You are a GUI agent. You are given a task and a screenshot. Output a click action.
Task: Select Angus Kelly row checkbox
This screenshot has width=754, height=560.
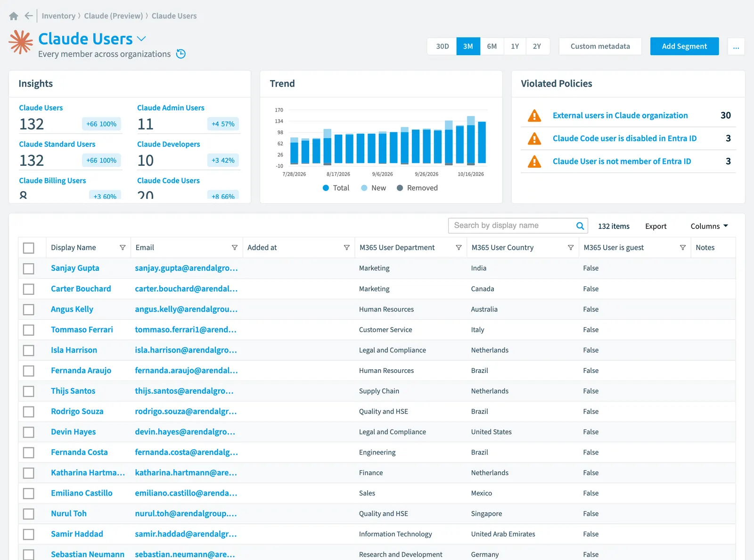point(29,309)
